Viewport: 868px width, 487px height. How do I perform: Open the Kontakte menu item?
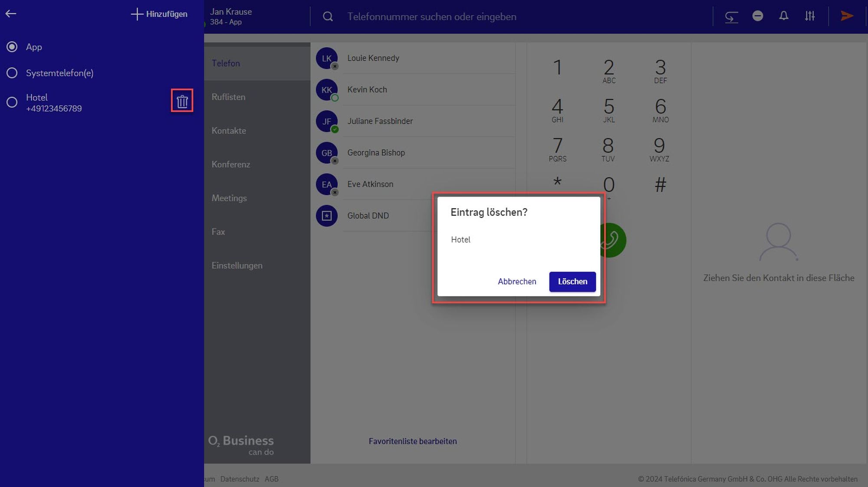229,131
